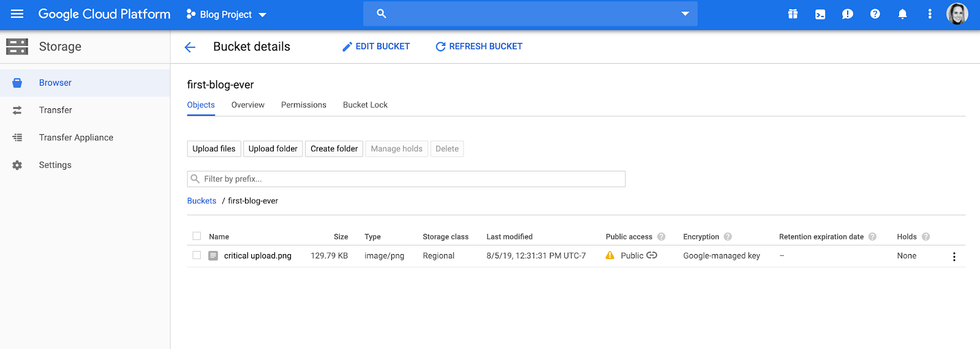Click the Filter by prefix field

pyautogui.click(x=406, y=179)
